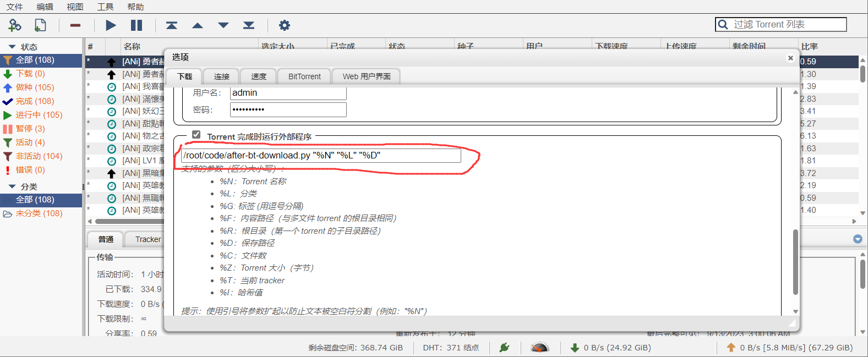Click the options dialog vertical scrollbar
This screenshot has width=868, height=357.
[795, 261]
